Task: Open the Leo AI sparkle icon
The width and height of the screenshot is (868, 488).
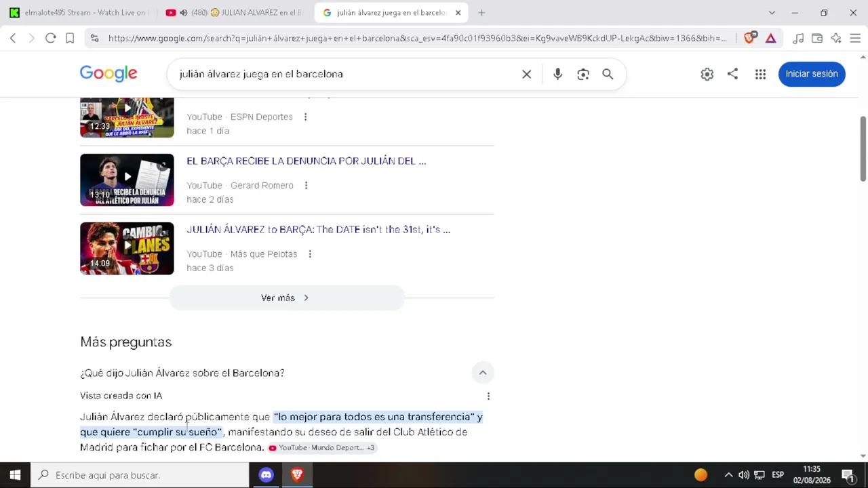Action: coord(836,39)
